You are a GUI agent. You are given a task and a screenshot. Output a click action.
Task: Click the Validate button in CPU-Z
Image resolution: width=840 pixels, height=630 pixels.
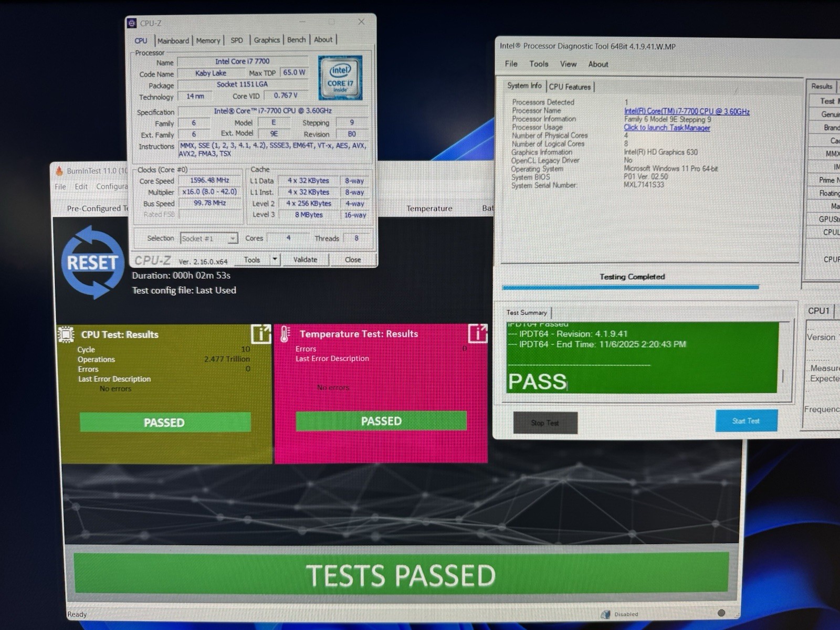click(305, 259)
